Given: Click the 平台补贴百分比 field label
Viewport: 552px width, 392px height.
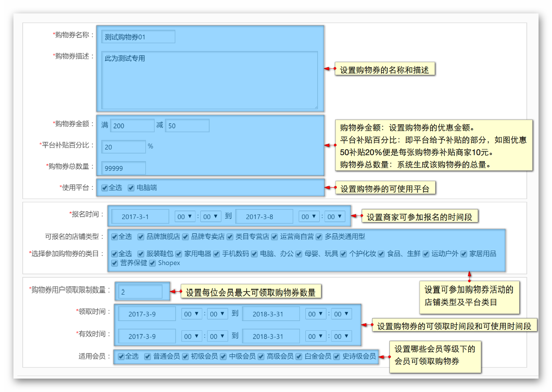Looking at the screenshot, I should pos(66,145).
